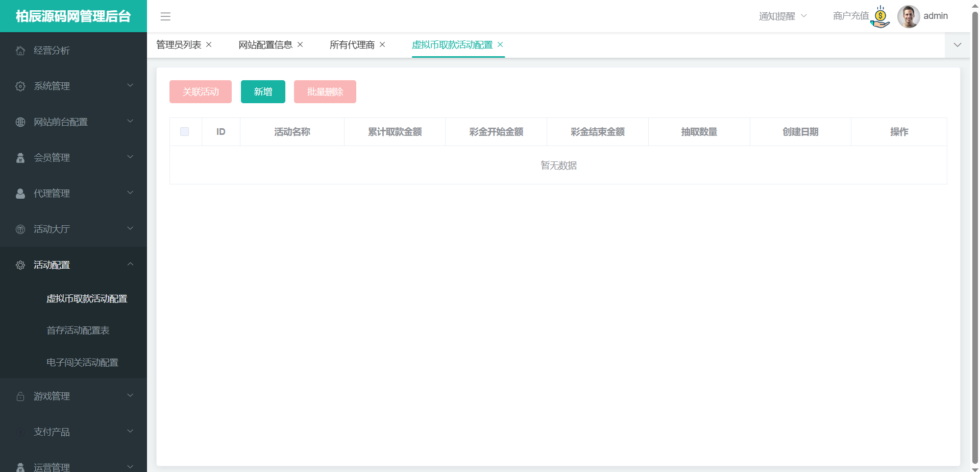Click the green 新增 button
The width and height of the screenshot is (980, 472).
coord(263,92)
